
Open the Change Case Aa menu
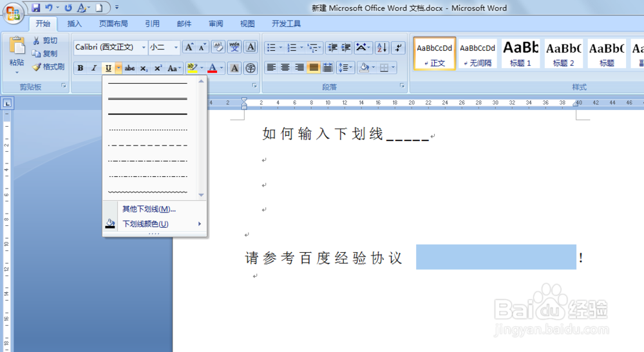pos(174,68)
